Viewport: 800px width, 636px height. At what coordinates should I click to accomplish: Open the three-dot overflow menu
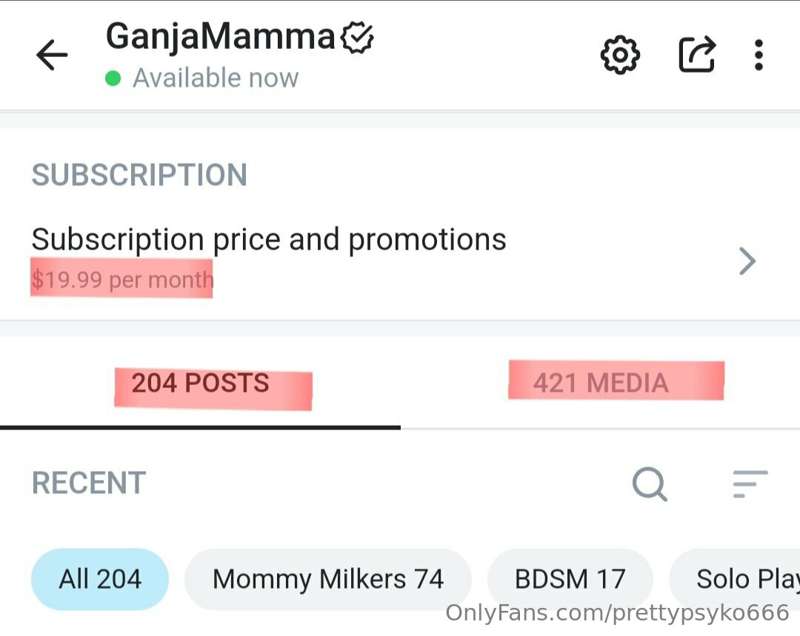(x=759, y=55)
